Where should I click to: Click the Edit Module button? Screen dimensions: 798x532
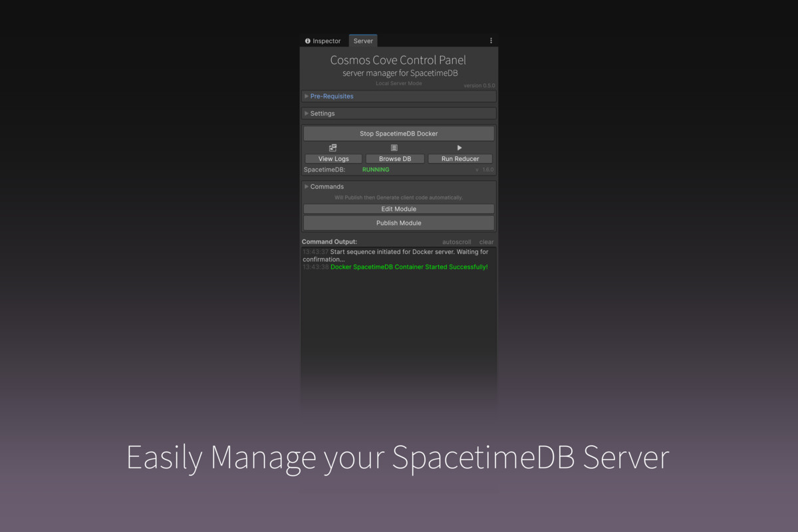[x=399, y=209]
